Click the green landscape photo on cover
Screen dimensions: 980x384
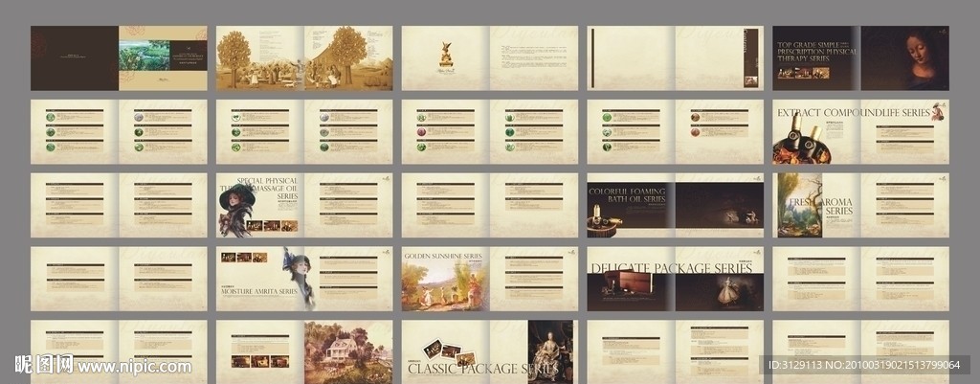point(144,56)
